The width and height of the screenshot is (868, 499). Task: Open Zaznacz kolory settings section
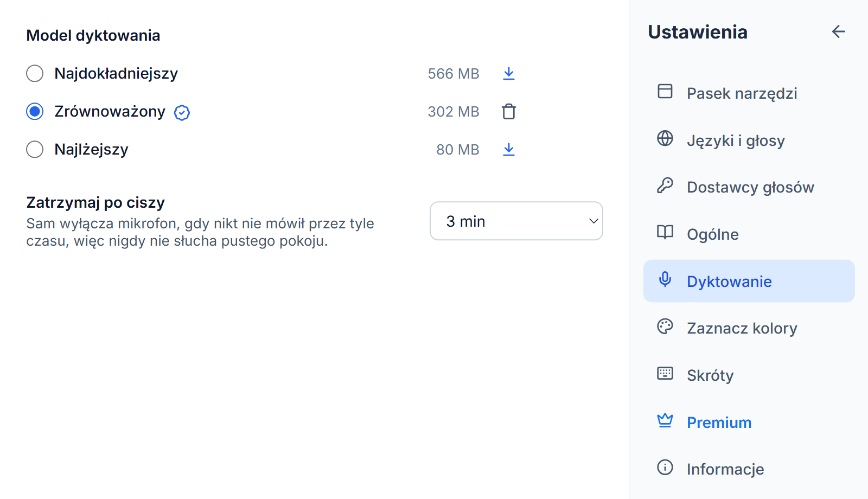pos(749,328)
